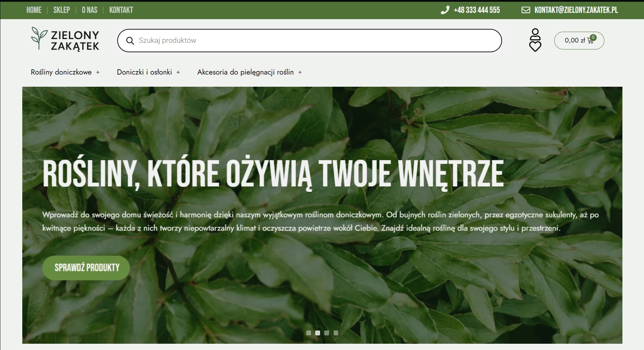Open the O NAS page

[89, 10]
